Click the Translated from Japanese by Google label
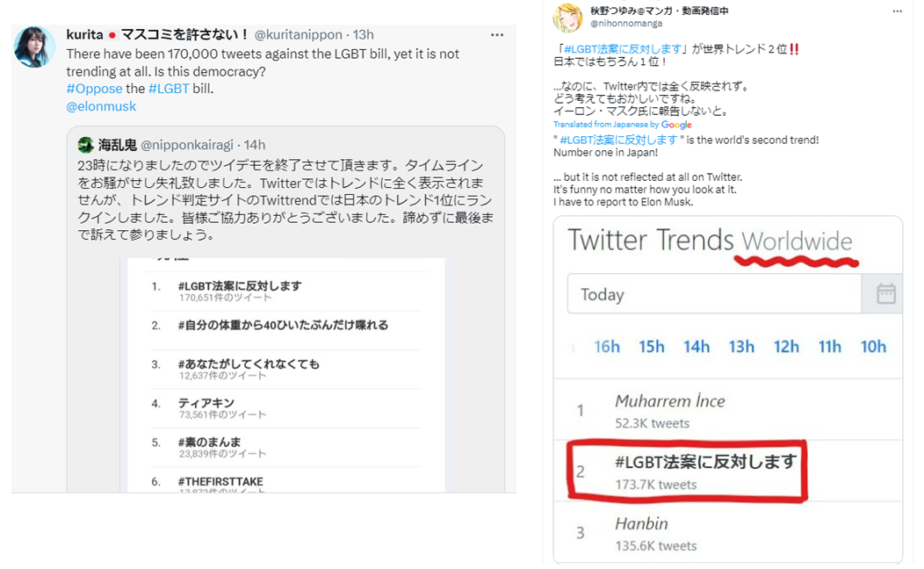The image size is (924, 569). click(622, 125)
